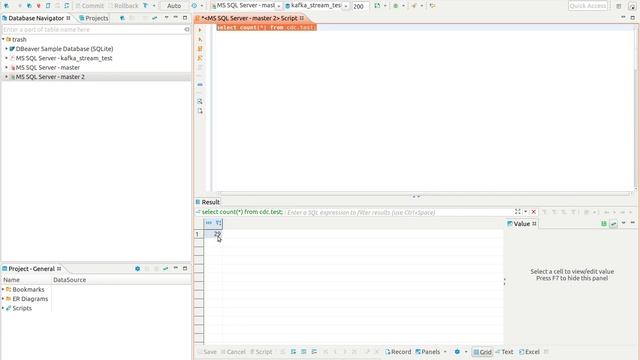Click the Commit button
The width and height of the screenshot is (640, 360).
click(x=89, y=6)
